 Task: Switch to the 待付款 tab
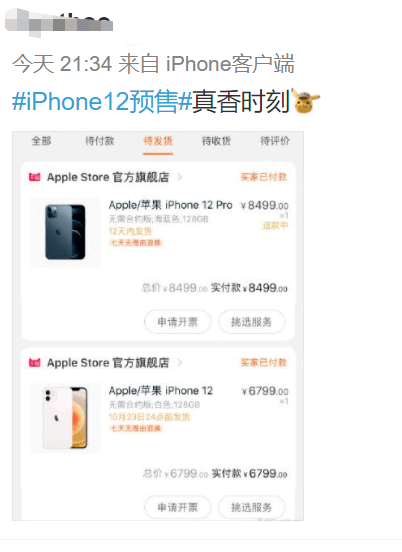click(100, 141)
